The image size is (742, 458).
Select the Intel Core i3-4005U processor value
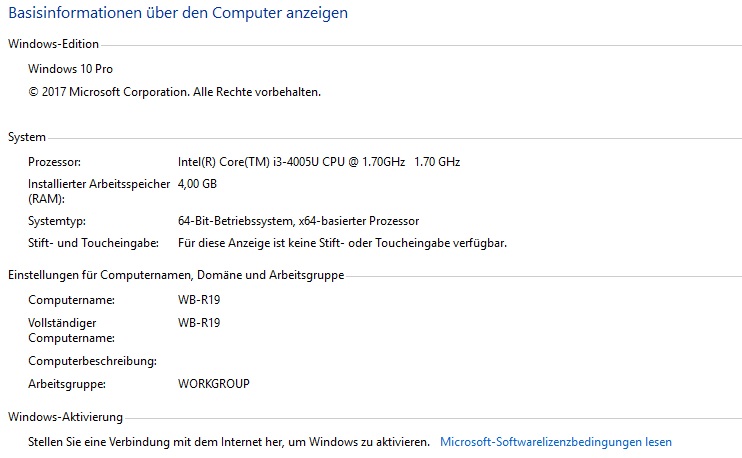(x=319, y=161)
